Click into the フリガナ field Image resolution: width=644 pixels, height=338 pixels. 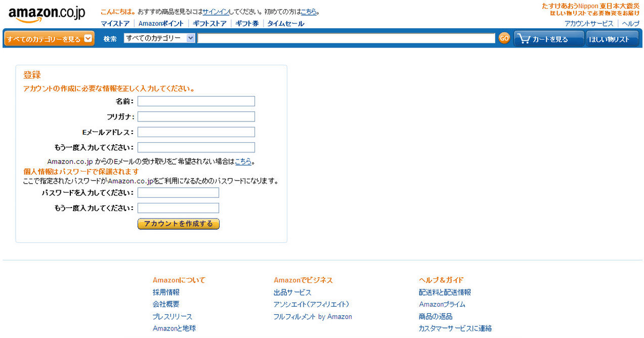tap(196, 116)
